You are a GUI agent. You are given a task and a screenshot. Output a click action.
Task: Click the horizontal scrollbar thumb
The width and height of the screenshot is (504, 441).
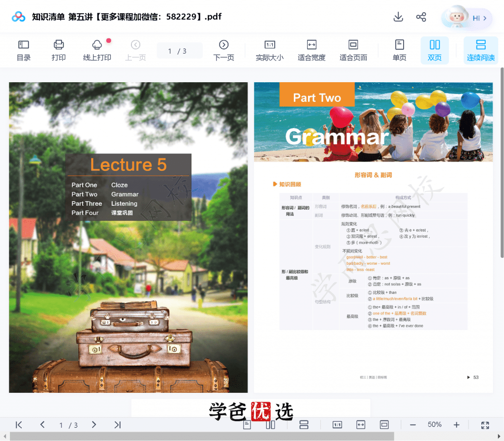[x=202, y=437]
